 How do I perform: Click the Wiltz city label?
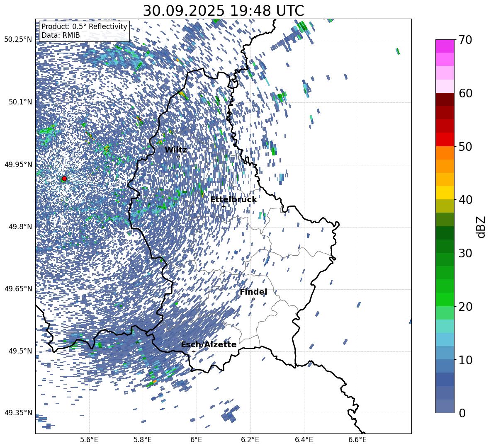click(176, 150)
